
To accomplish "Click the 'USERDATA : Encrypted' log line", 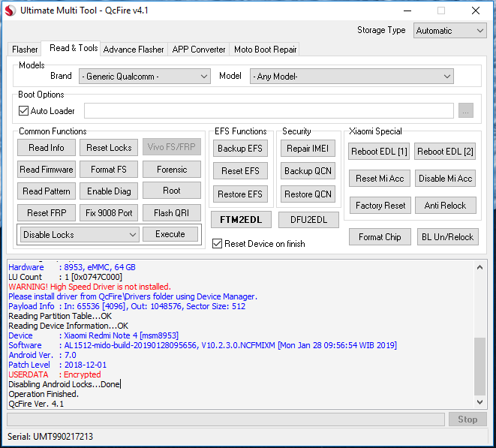I will (x=55, y=374).
